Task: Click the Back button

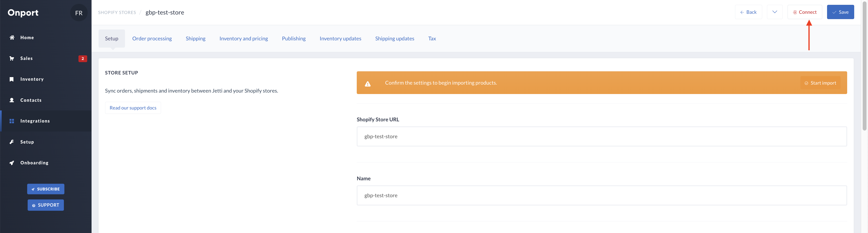Action: click(748, 12)
